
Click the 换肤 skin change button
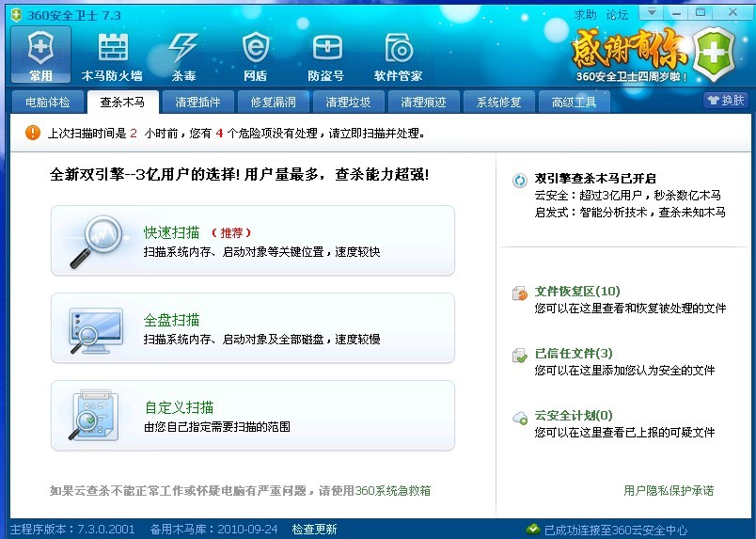(x=725, y=100)
